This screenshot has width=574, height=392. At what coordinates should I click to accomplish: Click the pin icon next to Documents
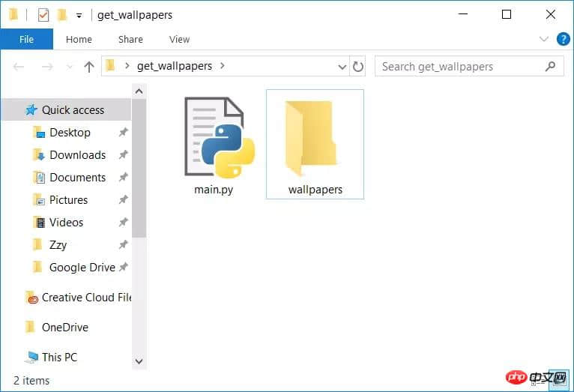pyautogui.click(x=124, y=177)
